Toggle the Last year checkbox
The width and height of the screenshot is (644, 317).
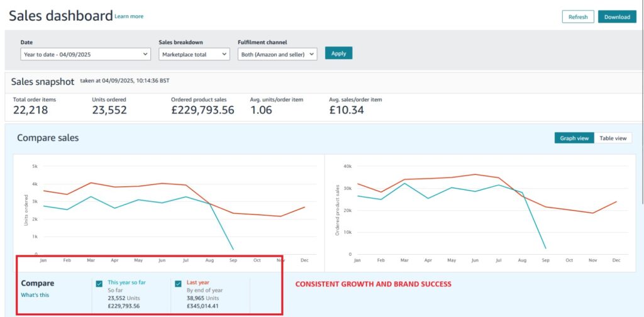tap(178, 284)
